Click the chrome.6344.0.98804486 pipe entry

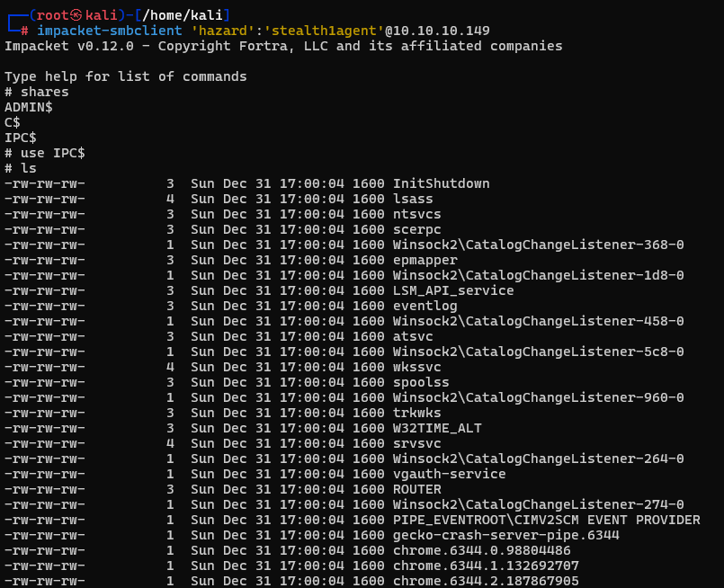pos(481,550)
